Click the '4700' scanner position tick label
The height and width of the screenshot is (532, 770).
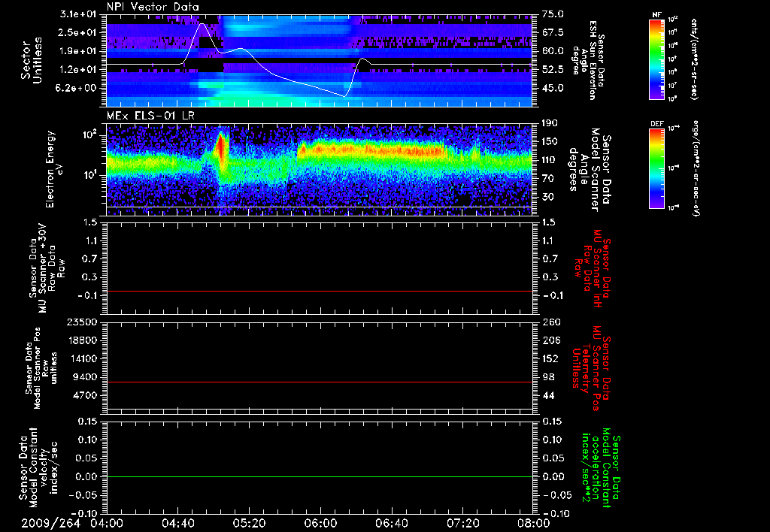[x=86, y=395]
